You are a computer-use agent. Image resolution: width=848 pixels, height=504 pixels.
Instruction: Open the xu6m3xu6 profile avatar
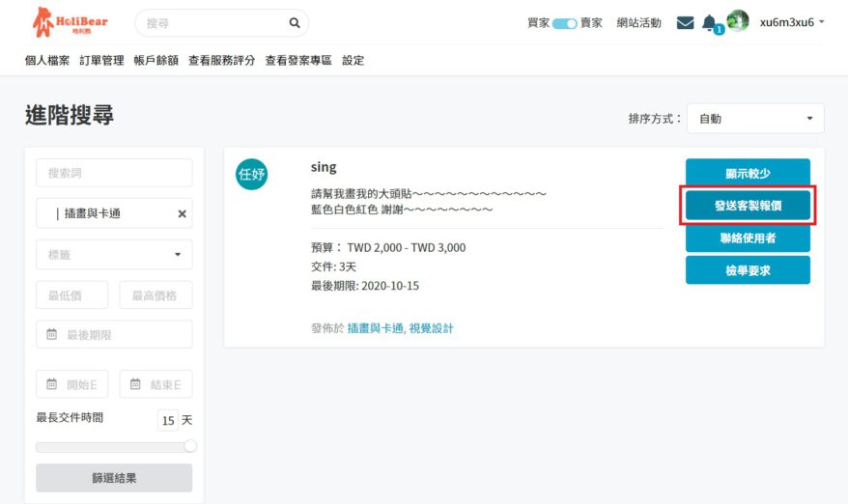(738, 21)
